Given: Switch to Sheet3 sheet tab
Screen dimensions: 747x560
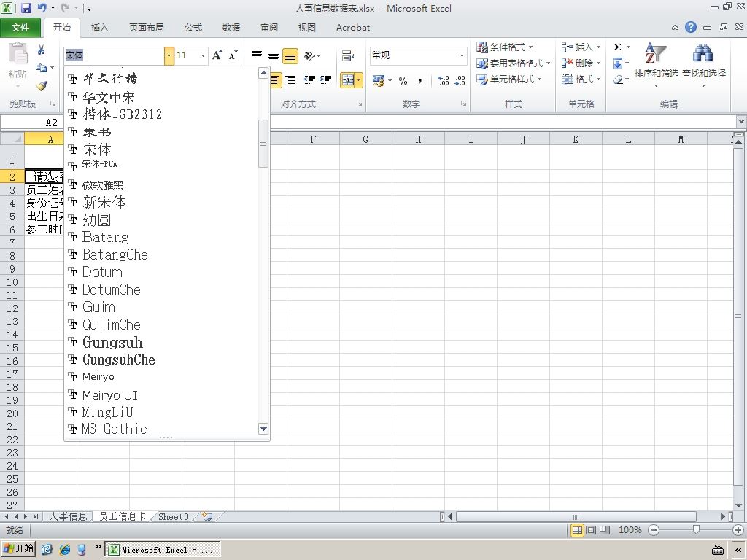Looking at the screenshot, I should (x=174, y=516).
